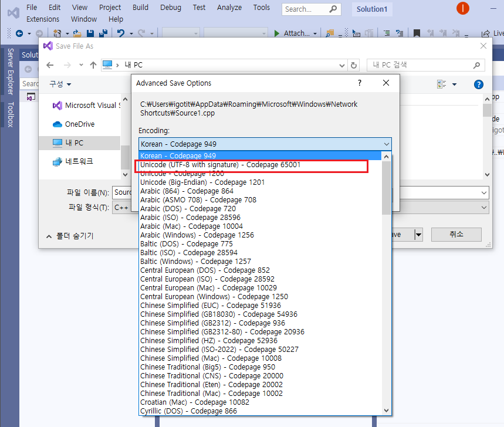Screen dimensions: 504x427
Task: Open the Debug menu
Action: pyautogui.click(x=171, y=8)
